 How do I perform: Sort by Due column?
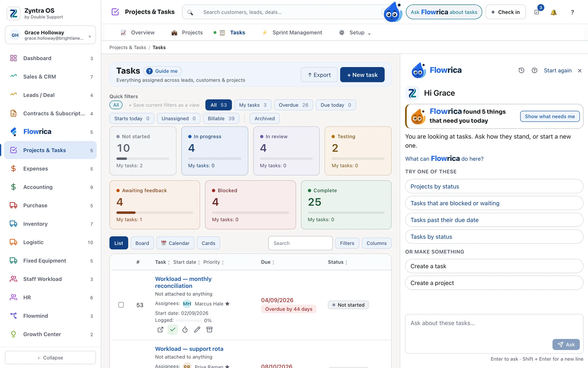(268, 262)
